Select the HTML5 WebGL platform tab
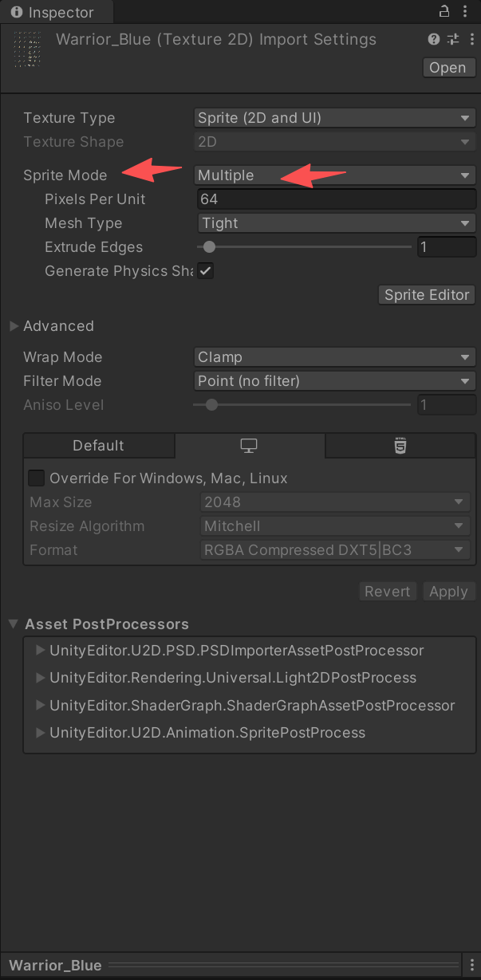This screenshot has height=980, width=481. pyautogui.click(x=400, y=446)
